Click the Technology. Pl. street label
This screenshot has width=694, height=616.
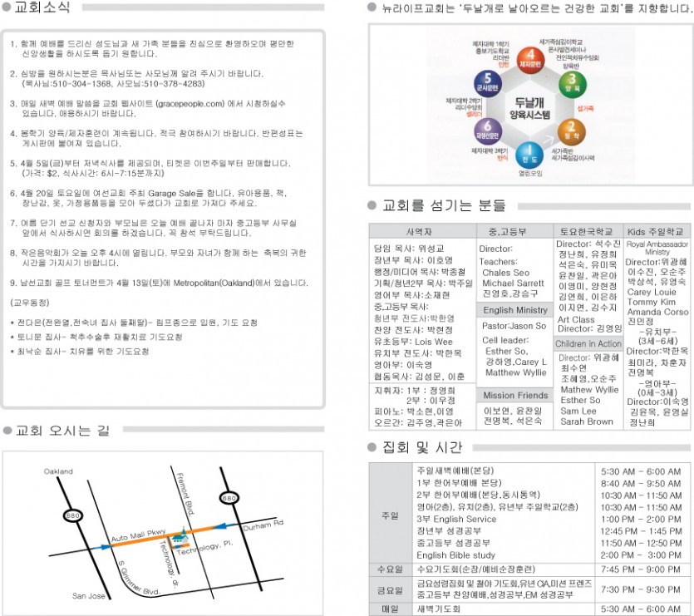click(204, 548)
